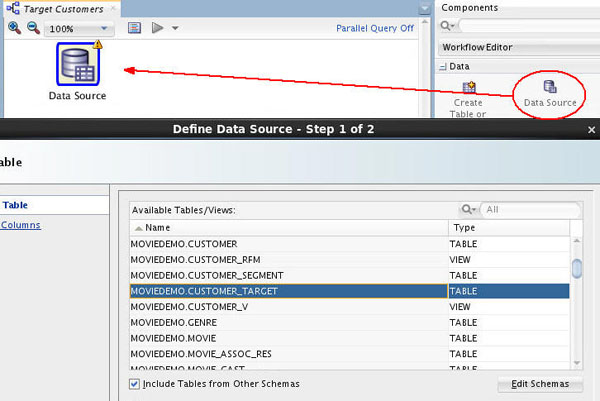
Task: Select the MOVIEDEMO.CUSTOMER_V row
Action: [349, 307]
